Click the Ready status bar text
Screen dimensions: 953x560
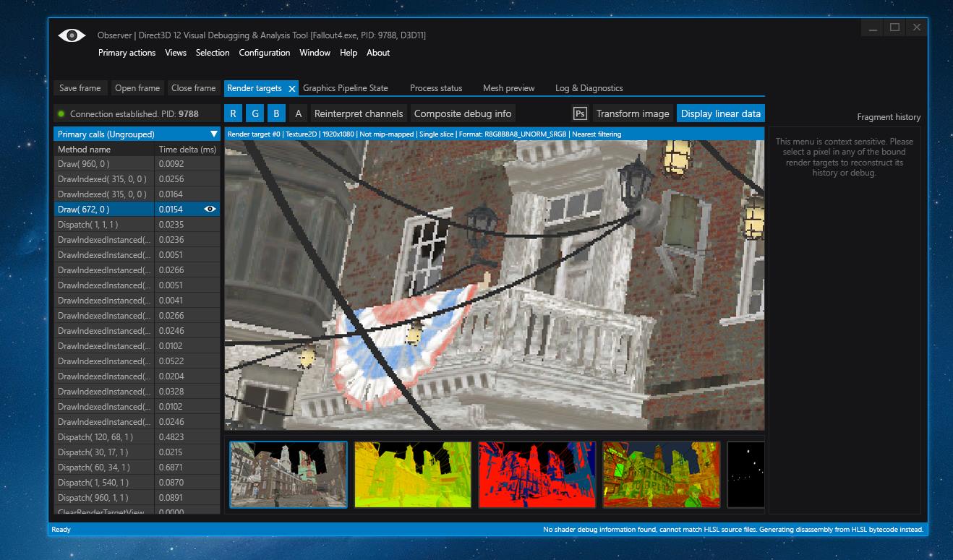point(61,529)
